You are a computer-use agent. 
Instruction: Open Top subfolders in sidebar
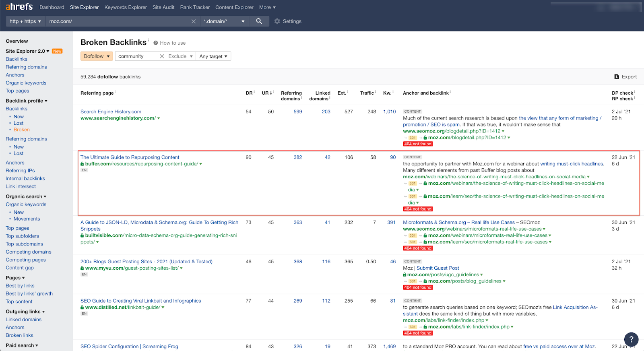click(22, 236)
